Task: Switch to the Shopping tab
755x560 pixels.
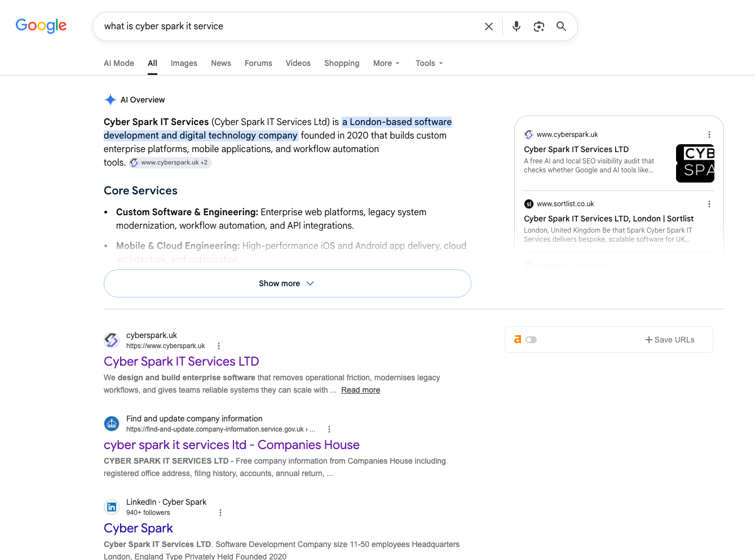Action: click(x=342, y=63)
